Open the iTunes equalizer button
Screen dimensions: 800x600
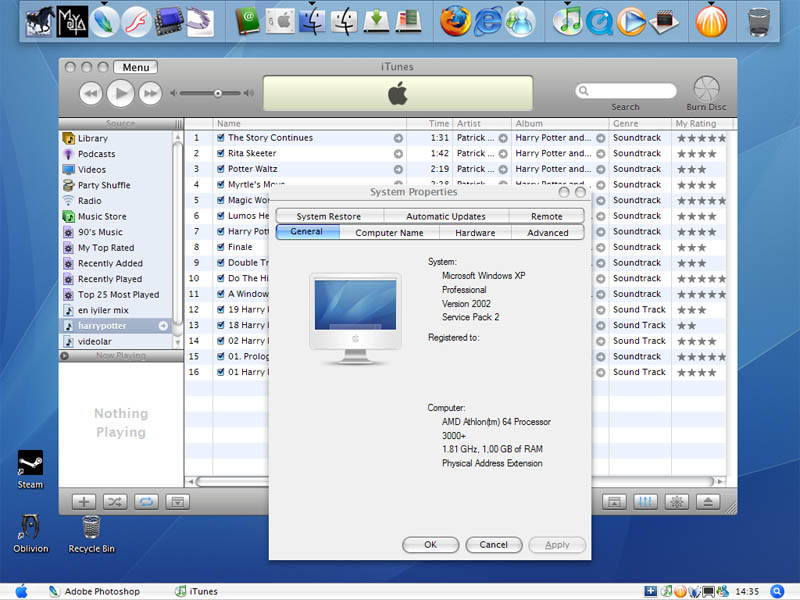point(645,502)
